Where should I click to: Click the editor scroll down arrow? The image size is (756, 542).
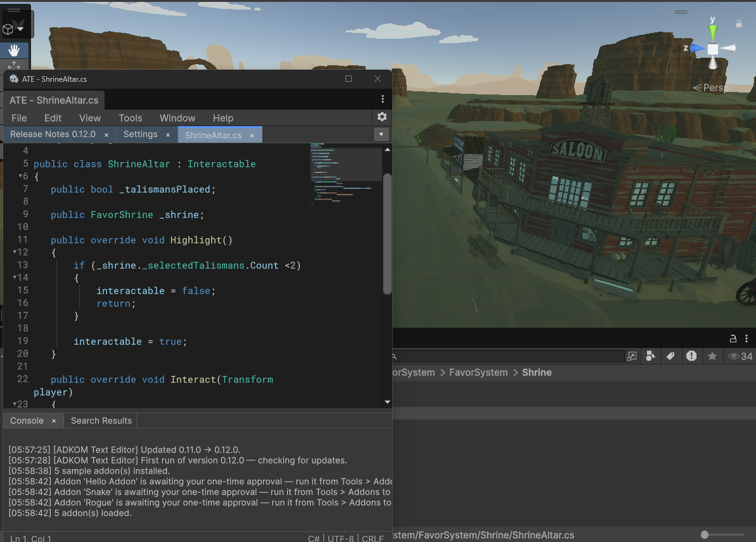coord(387,402)
